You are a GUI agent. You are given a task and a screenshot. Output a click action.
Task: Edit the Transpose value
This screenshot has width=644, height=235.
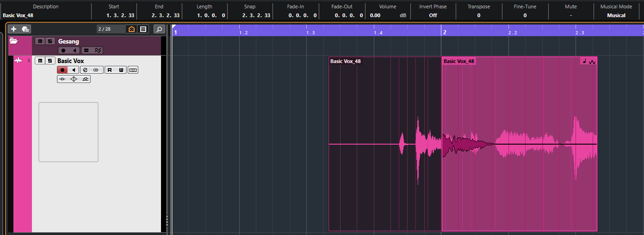[479, 15]
